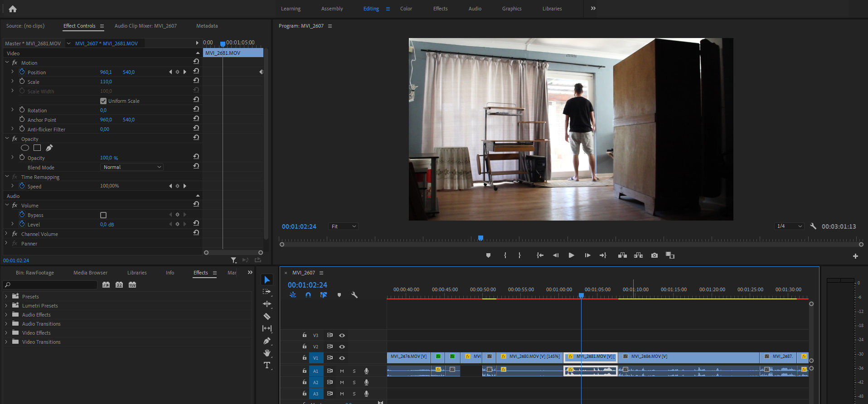Select the Hand tool
This screenshot has height=404, width=868.
coord(267,353)
